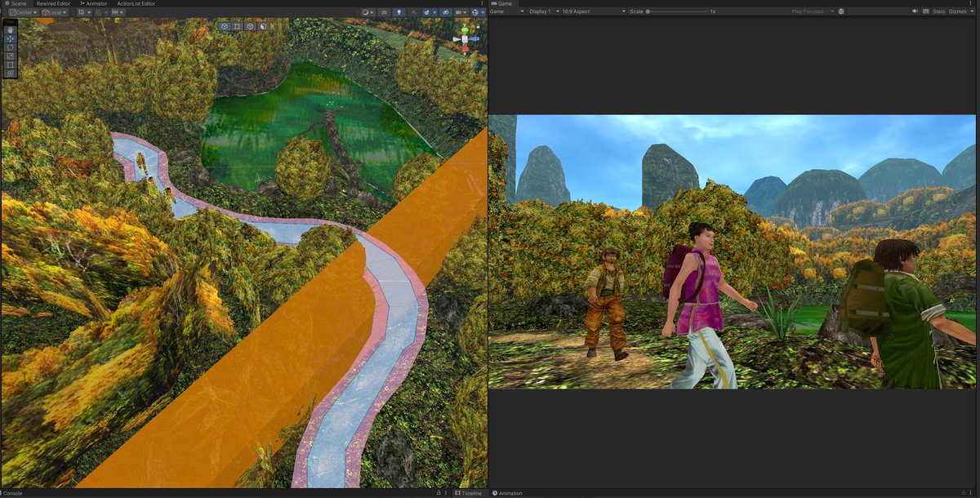This screenshot has width=980, height=498.
Task: Mute Game view audio speaker
Action: [x=915, y=11]
